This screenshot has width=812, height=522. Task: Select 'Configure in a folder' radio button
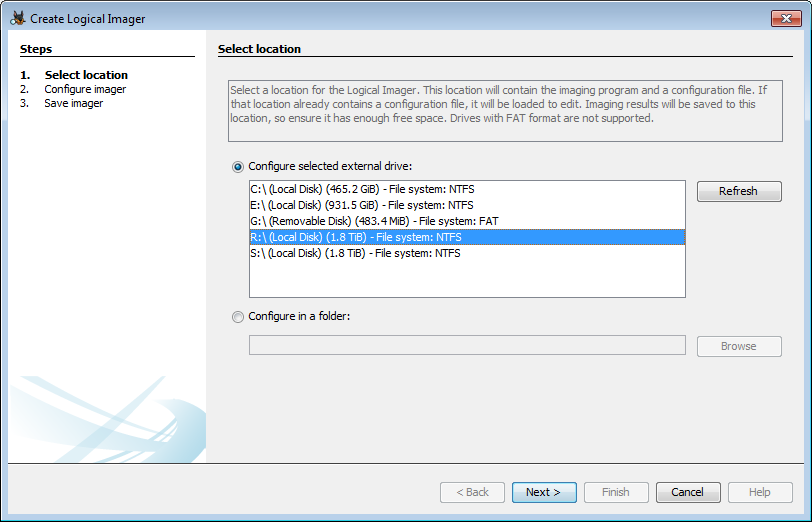238,317
